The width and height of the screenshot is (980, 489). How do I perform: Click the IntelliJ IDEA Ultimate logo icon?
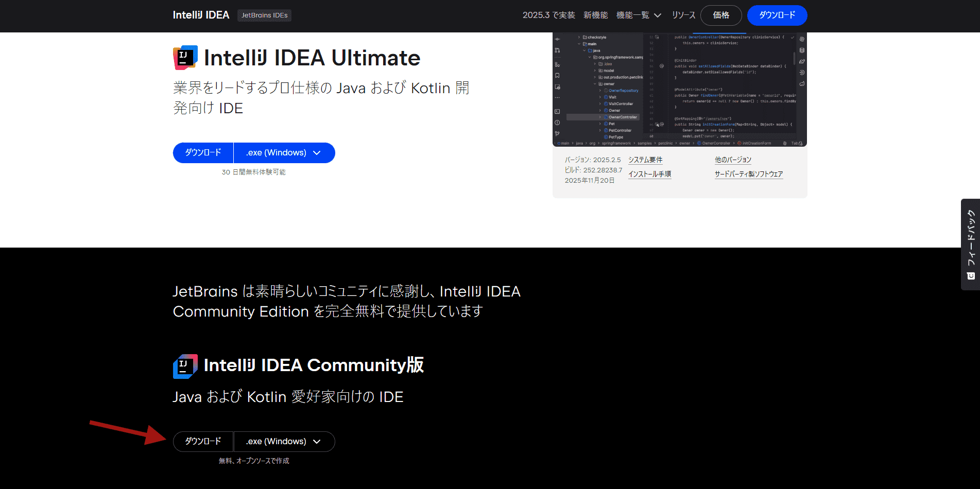[x=185, y=58]
